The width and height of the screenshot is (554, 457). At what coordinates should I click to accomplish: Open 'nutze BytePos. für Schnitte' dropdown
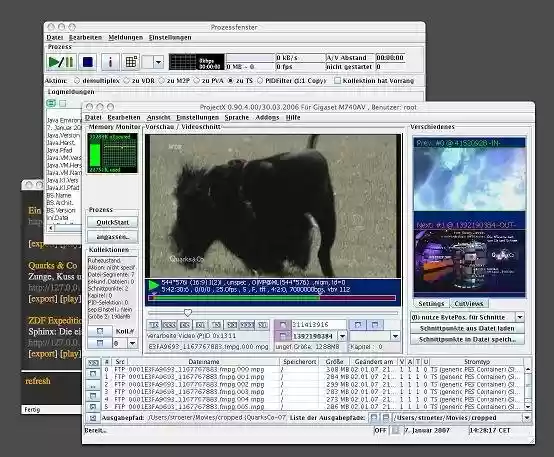pyautogui.click(x=520, y=317)
